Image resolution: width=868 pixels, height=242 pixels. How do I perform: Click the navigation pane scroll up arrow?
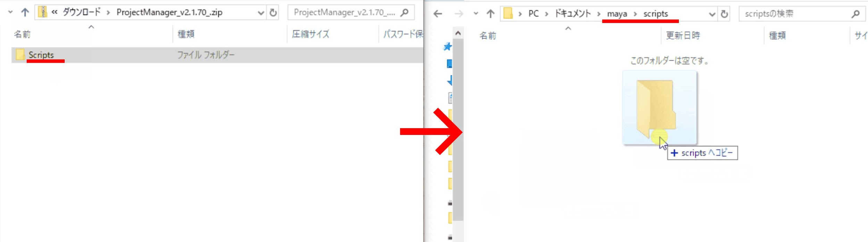458,33
